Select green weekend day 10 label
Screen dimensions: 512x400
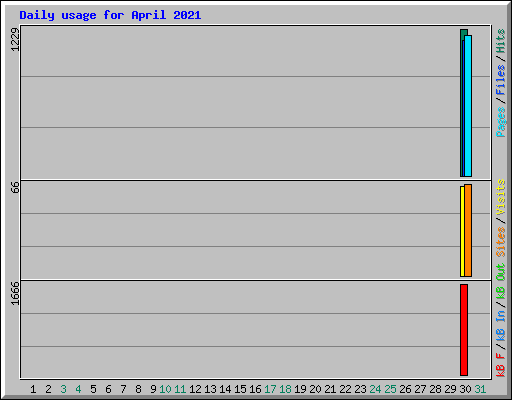[165, 389]
